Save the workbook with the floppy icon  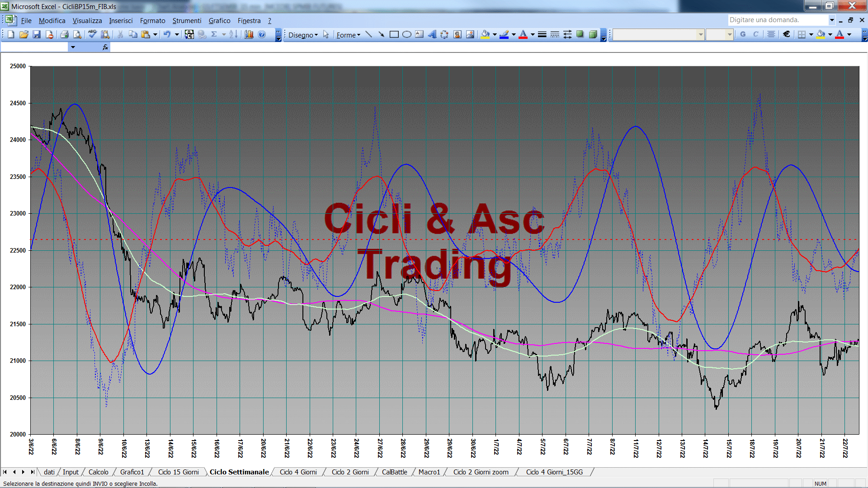(x=37, y=34)
